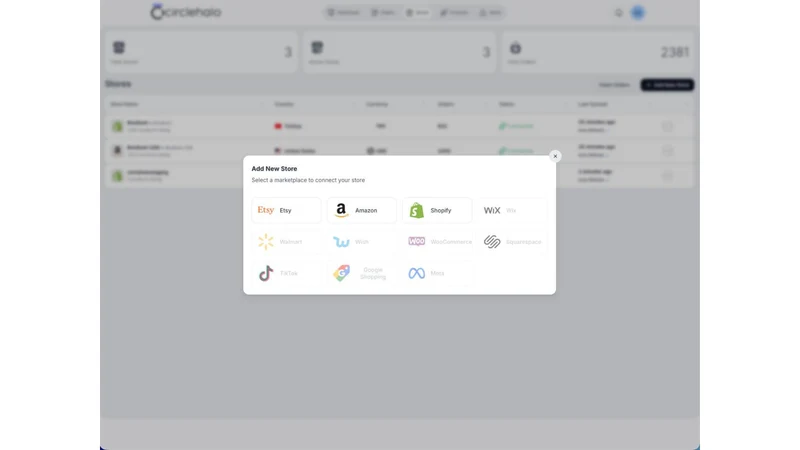The width and height of the screenshot is (800, 450).
Task: Open the blue user avatar menu
Action: pos(638,13)
